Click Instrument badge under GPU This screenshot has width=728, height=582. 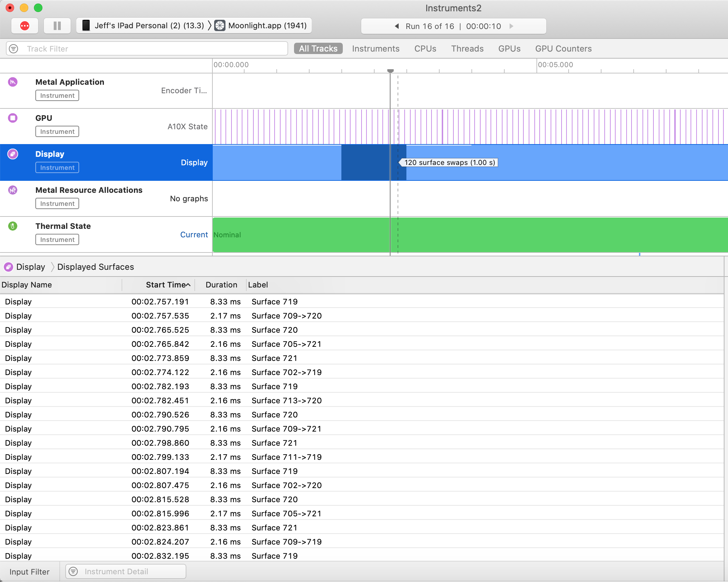(57, 132)
